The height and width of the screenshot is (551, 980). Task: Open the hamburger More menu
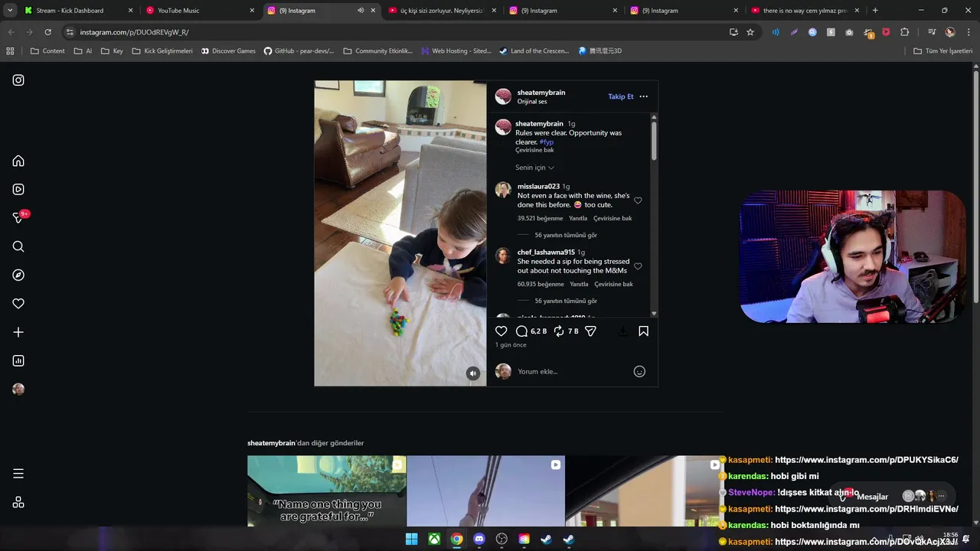pyautogui.click(x=18, y=474)
